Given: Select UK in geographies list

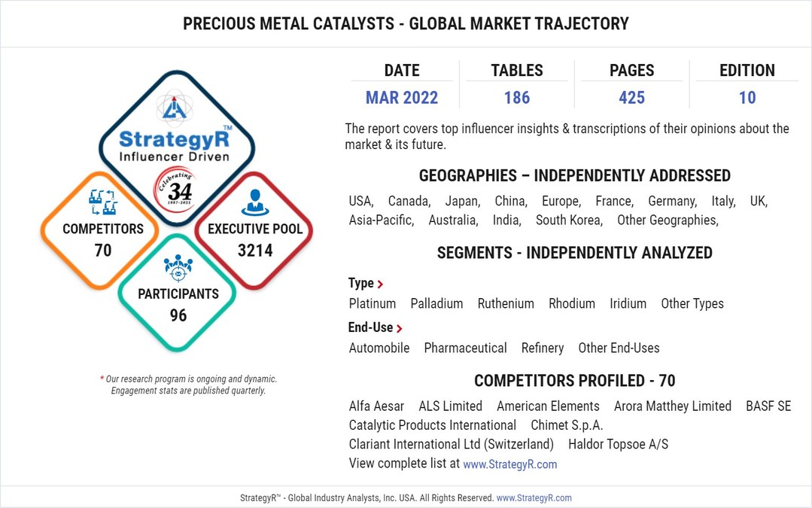Looking at the screenshot, I should pos(759,202).
